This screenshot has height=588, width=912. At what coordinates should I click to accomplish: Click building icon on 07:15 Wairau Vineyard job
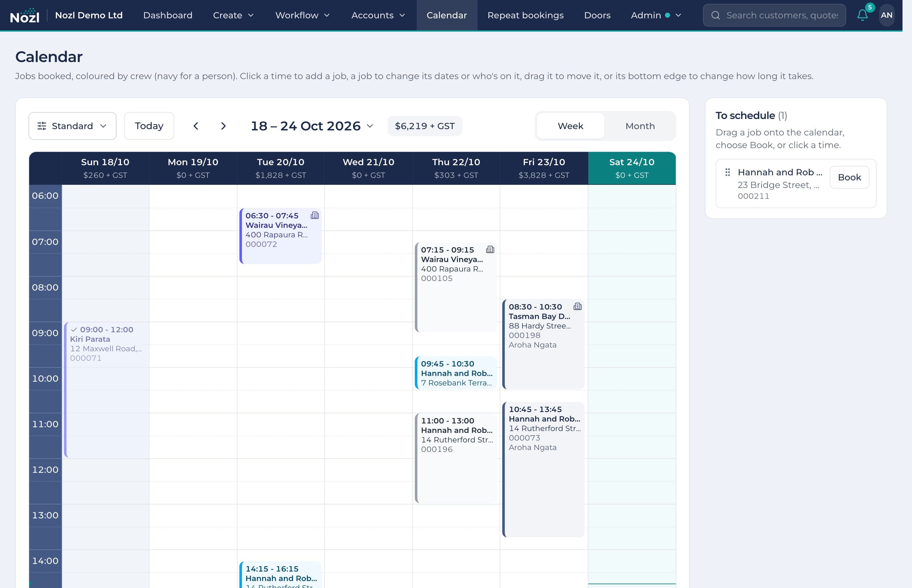[x=490, y=250]
